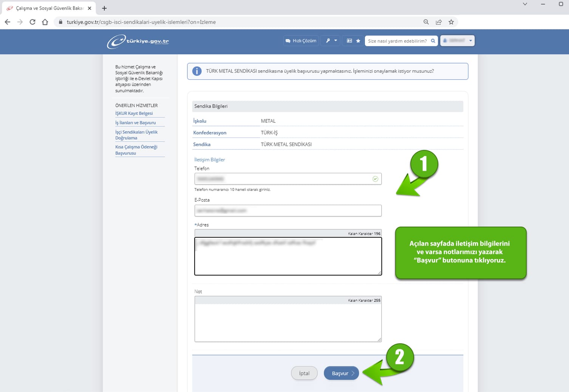Click the Size nasıl yardım edebilirim search field

click(397, 41)
